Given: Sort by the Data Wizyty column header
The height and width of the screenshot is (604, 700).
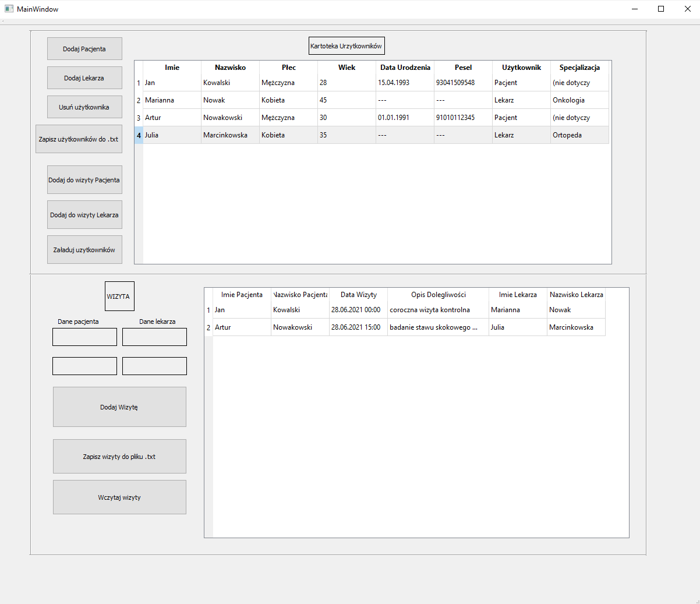Looking at the screenshot, I should [358, 295].
